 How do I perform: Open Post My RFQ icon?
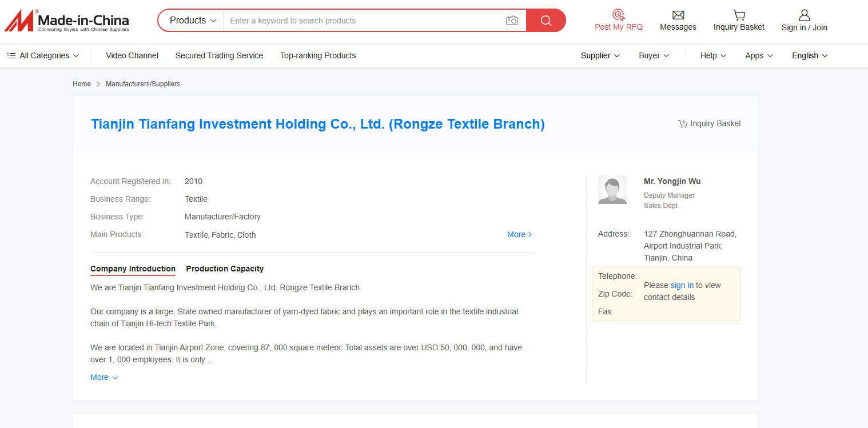(x=618, y=15)
